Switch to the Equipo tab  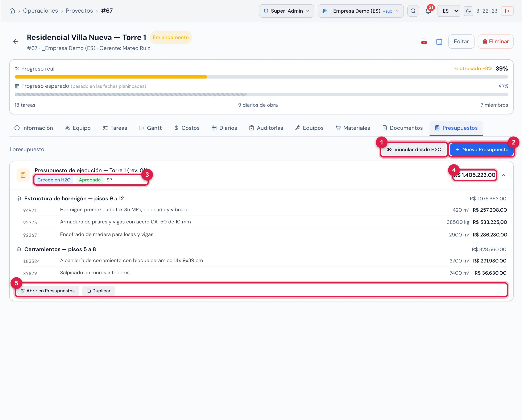point(78,128)
